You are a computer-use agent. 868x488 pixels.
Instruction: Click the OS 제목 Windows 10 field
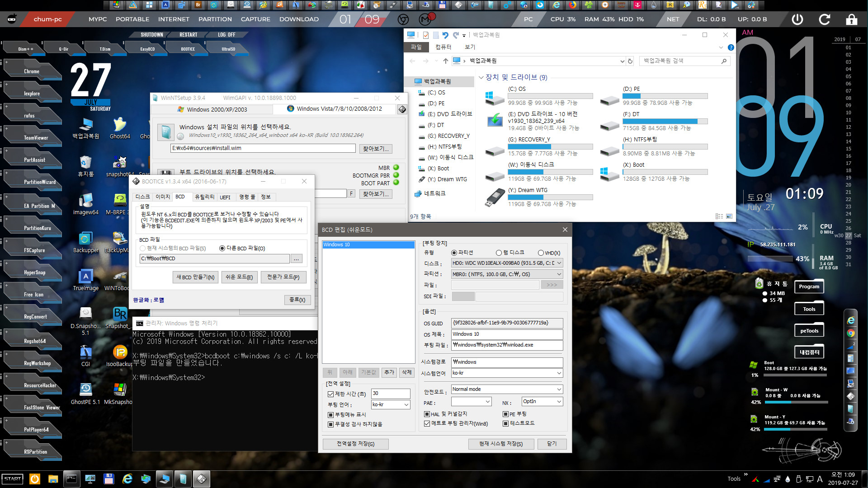(x=507, y=334)
